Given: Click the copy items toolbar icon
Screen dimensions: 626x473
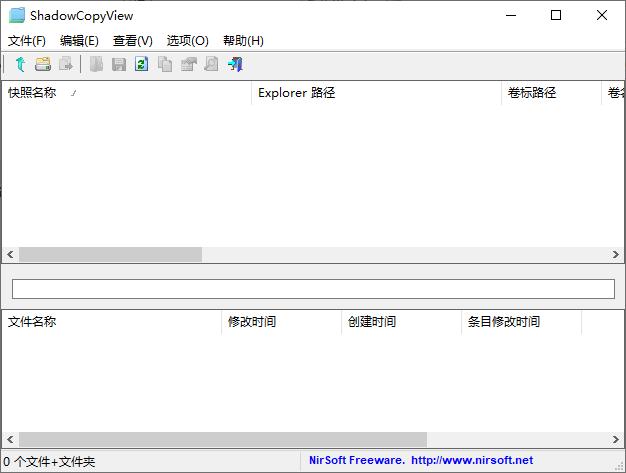Looking at the screenshot, I should coord(165,64).
